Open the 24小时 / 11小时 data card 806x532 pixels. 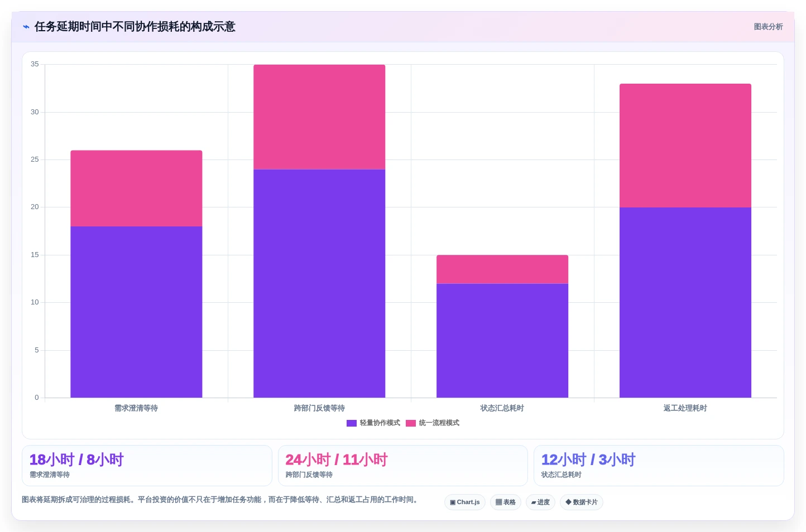tap(402, 466)
